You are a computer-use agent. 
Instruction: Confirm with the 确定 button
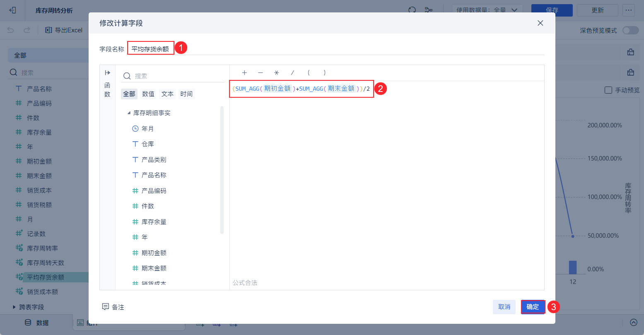click(533, 307)
